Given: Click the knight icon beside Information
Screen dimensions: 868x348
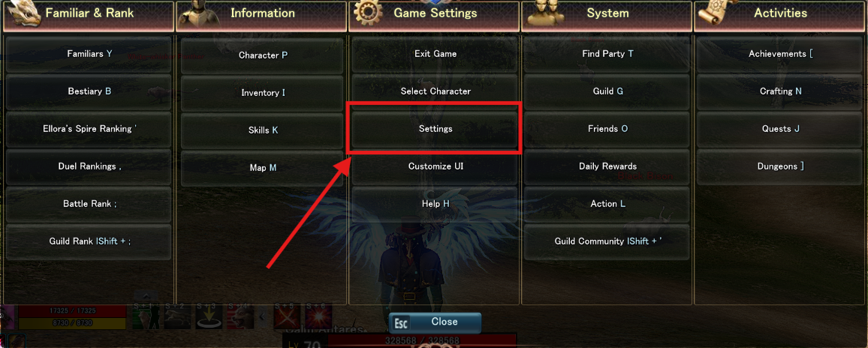Looking at the screenshot, I should tap(197, 13).
